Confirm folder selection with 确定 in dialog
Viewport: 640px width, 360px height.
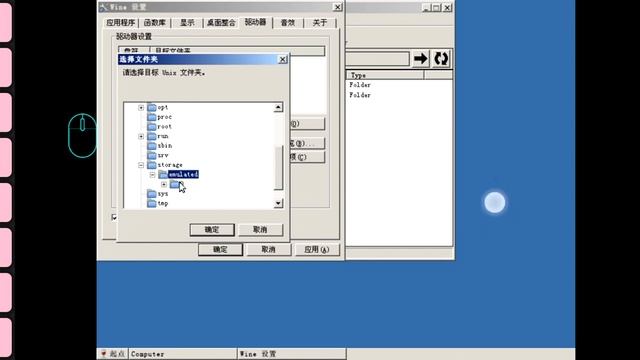pyautogui.click(x=212, y=230)
